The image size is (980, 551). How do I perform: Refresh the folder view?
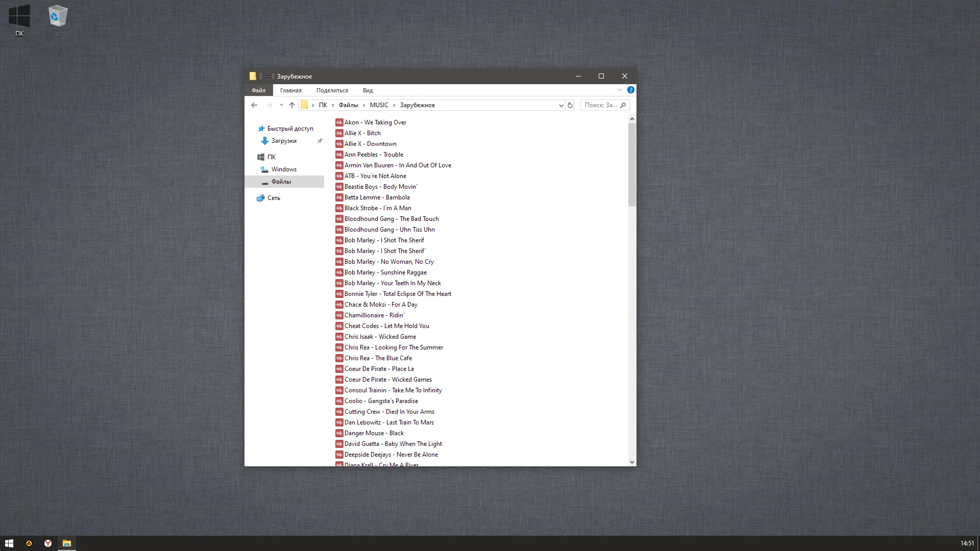tap(570, 105)
